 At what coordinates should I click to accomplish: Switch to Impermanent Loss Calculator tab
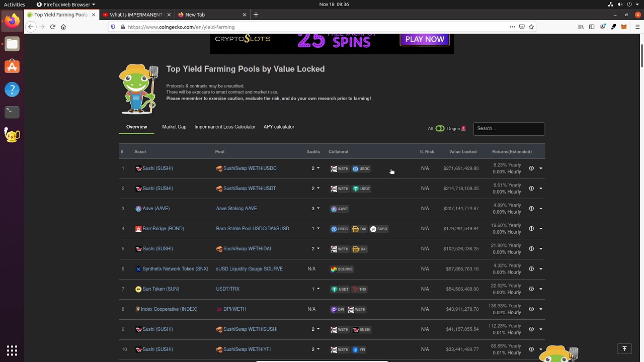[225, 127]
